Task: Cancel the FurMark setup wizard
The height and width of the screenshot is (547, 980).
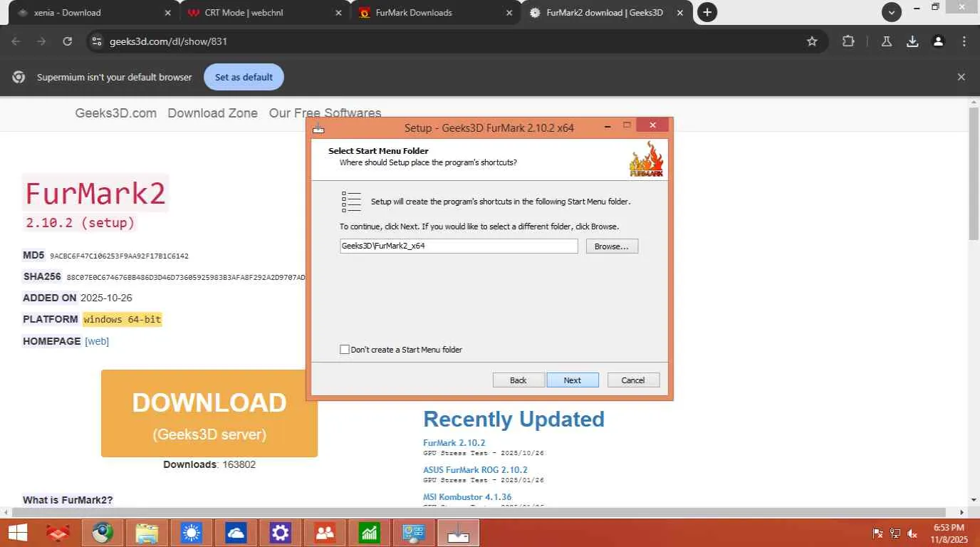Action: pos(633,380)
